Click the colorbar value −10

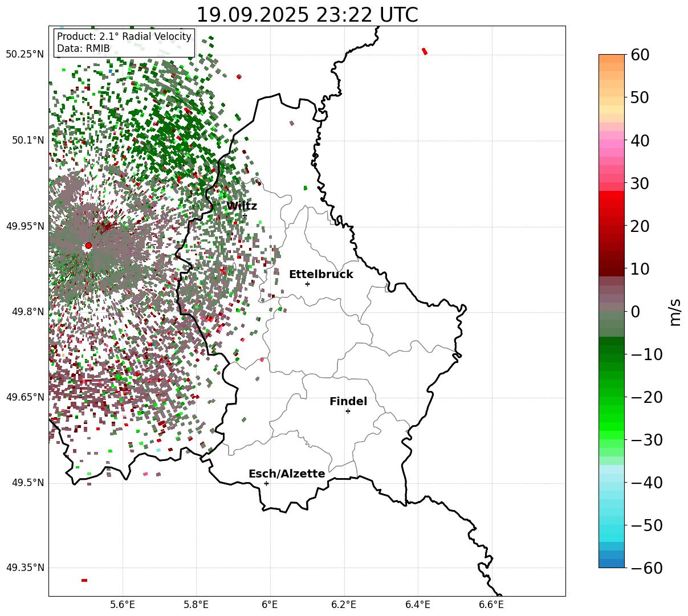[646, 354]
